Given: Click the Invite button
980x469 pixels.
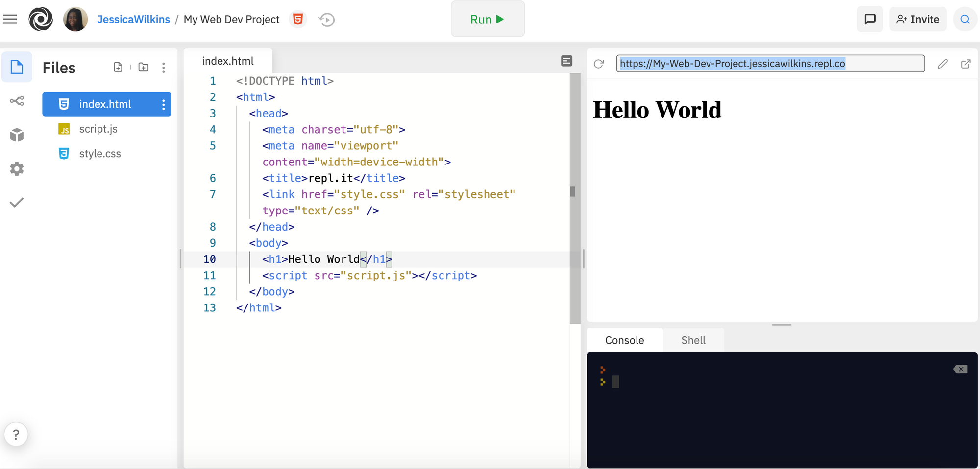Looking at the screenshot, I should (x=918, y=19).
